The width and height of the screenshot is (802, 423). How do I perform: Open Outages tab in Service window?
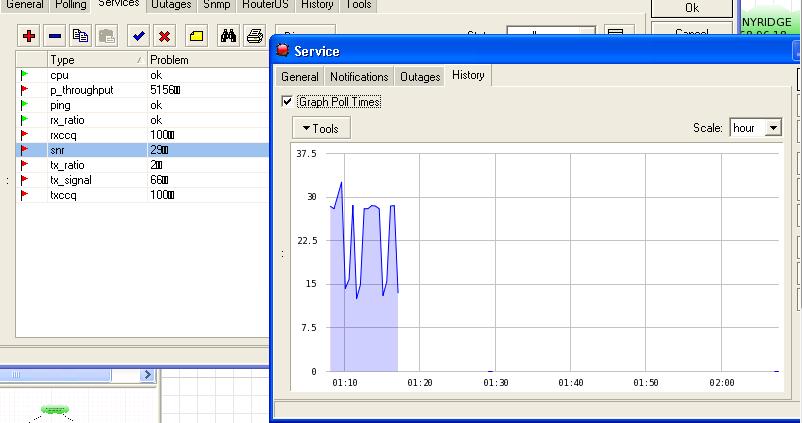pos(420,77)
